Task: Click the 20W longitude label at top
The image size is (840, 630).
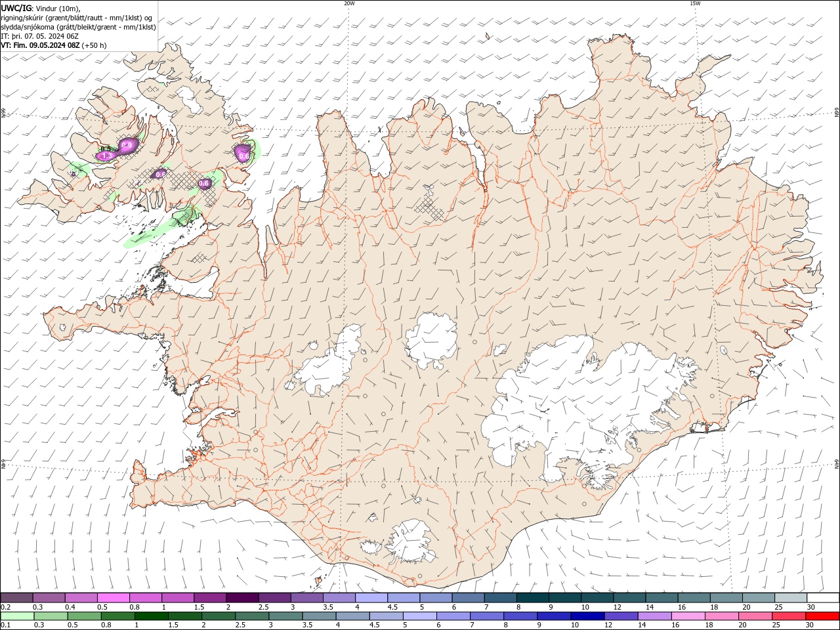Action: coord(349,3)
